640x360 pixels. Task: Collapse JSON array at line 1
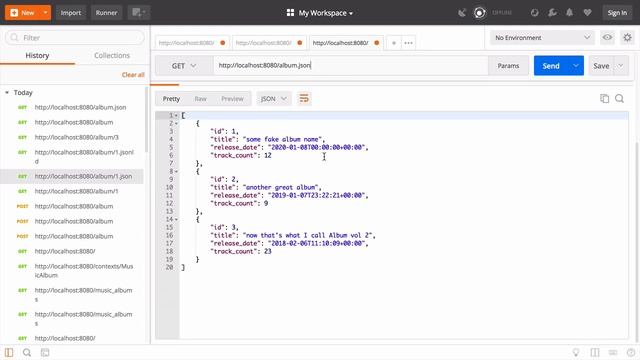[x=176, y=116]
